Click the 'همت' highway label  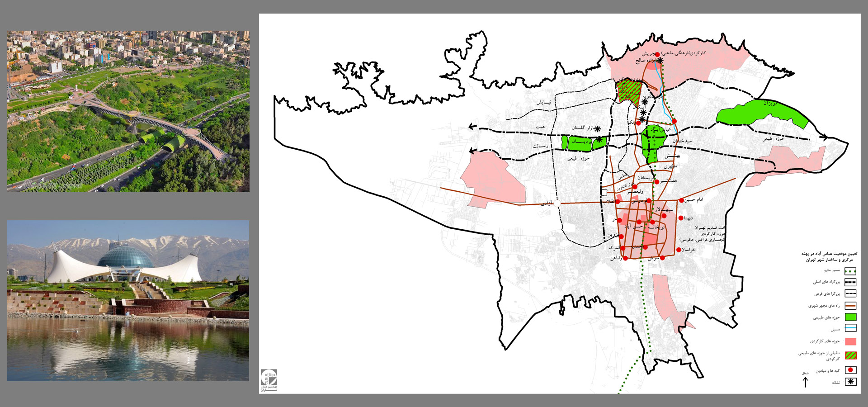(540, 127)
